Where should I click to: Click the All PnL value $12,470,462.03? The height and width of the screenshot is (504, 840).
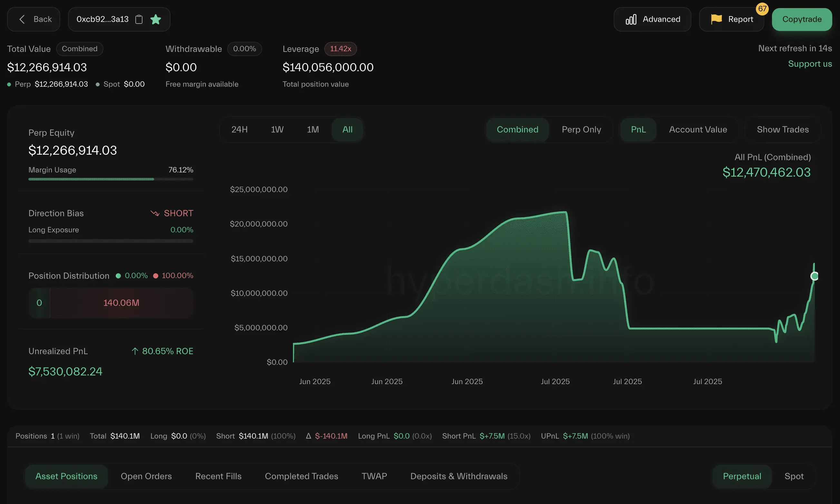tap(766, 172)
